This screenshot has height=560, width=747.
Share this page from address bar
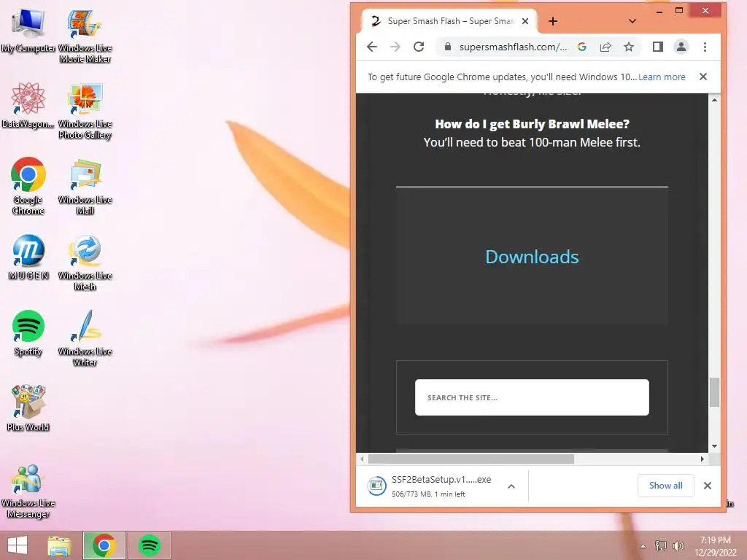(605, 47)
